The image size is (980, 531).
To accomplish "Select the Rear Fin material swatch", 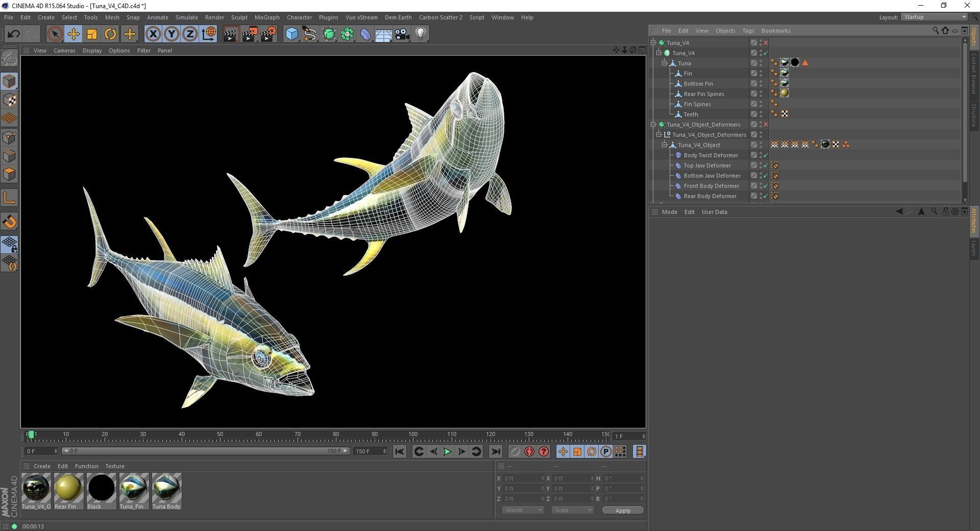I will tap(68, 491).
